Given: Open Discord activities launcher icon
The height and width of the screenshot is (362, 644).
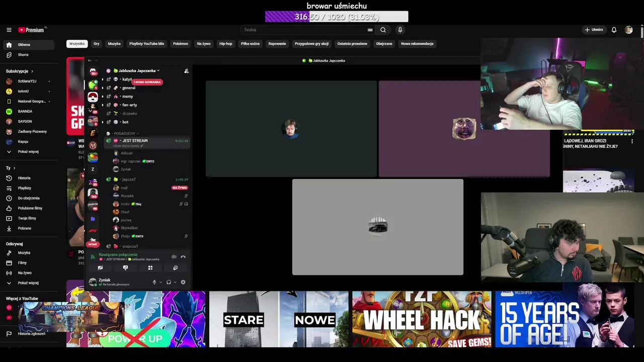Looking at the screenshot, I should click(150, 268).
